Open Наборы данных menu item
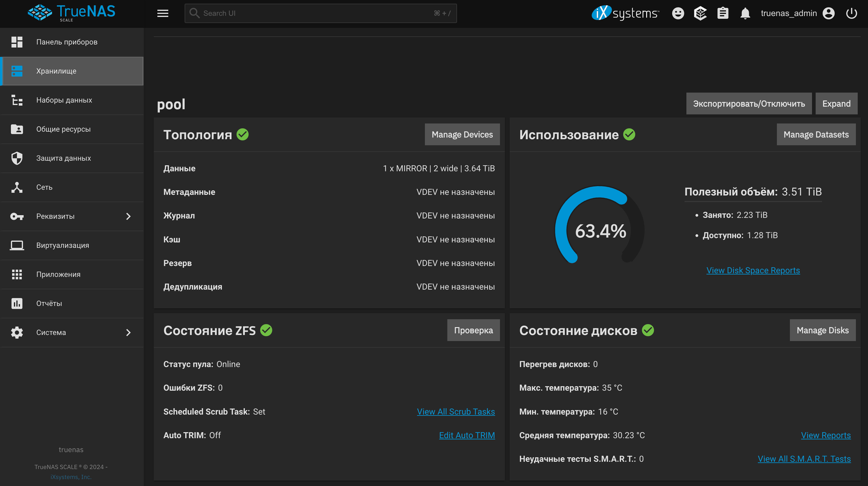The image size is (868, 486). (72, 100)
